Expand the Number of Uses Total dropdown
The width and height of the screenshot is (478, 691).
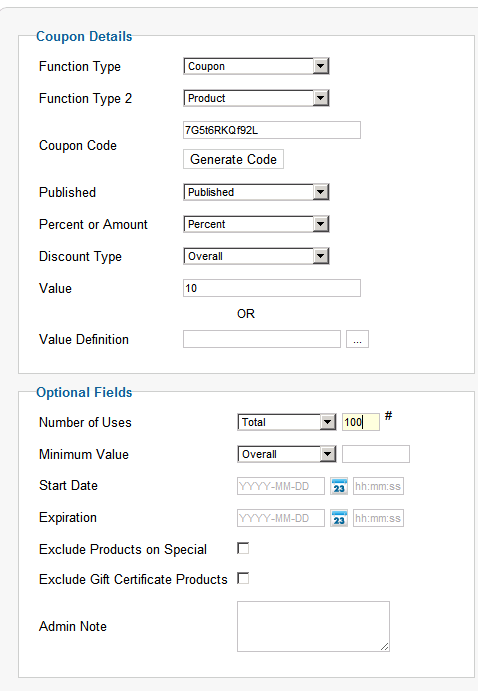287,422
